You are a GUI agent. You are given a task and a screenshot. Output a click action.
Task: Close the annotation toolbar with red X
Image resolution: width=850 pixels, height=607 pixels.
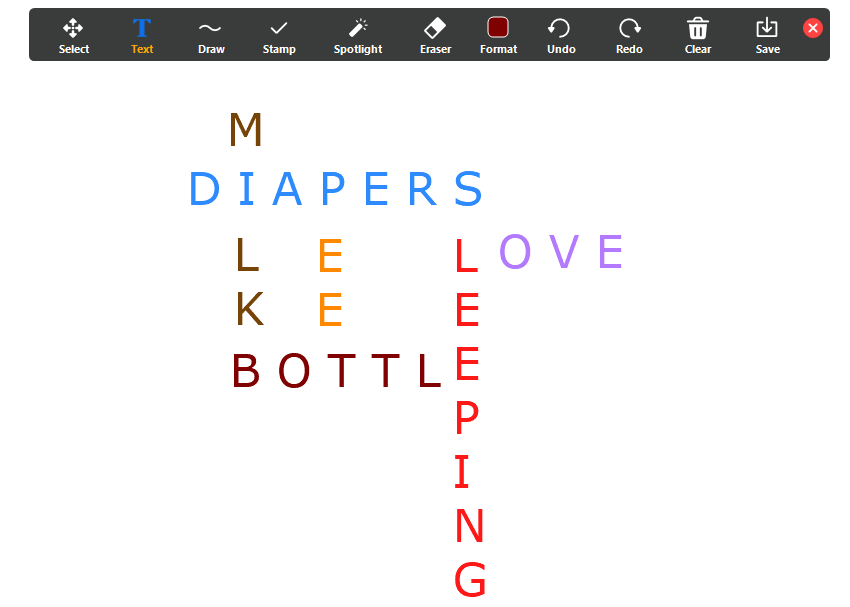click(x=813, y=28)
